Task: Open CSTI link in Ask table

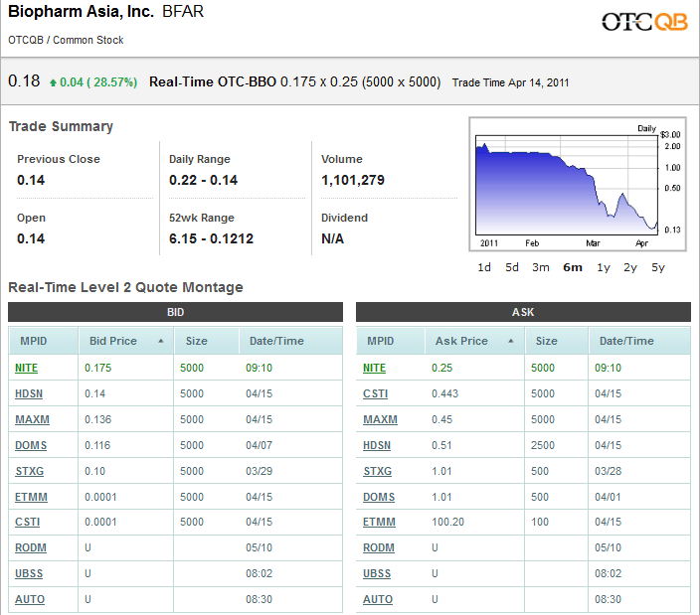Action: click(x=376, y=393)
